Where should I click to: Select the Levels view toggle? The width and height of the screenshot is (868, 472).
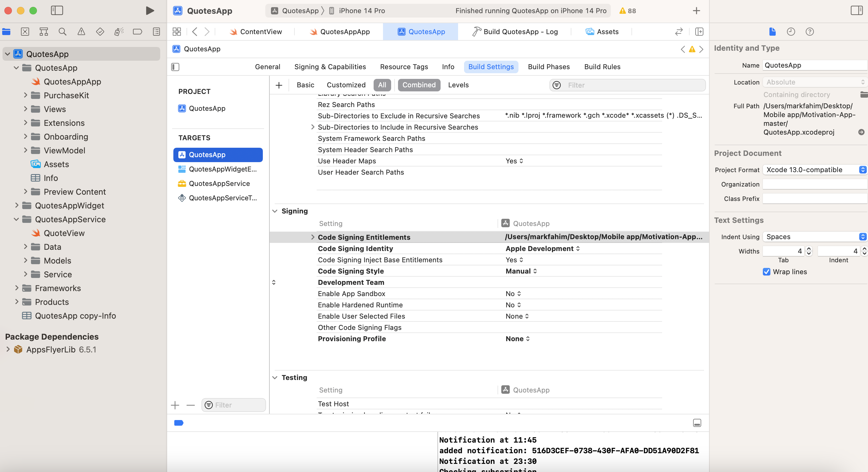pyautogui.click(x=458, y=85)
